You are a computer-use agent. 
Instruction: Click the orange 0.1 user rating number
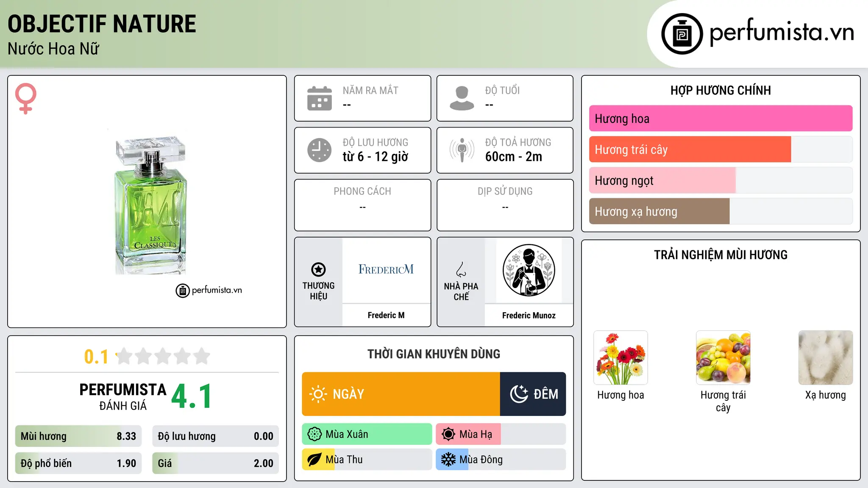click(x=96, y=357)
